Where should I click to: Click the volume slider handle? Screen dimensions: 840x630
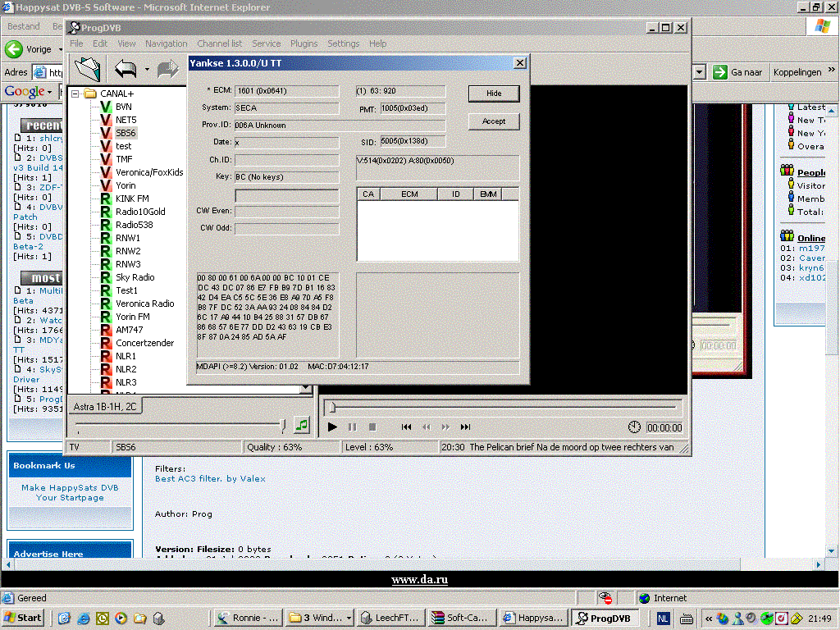coord(283,426)
